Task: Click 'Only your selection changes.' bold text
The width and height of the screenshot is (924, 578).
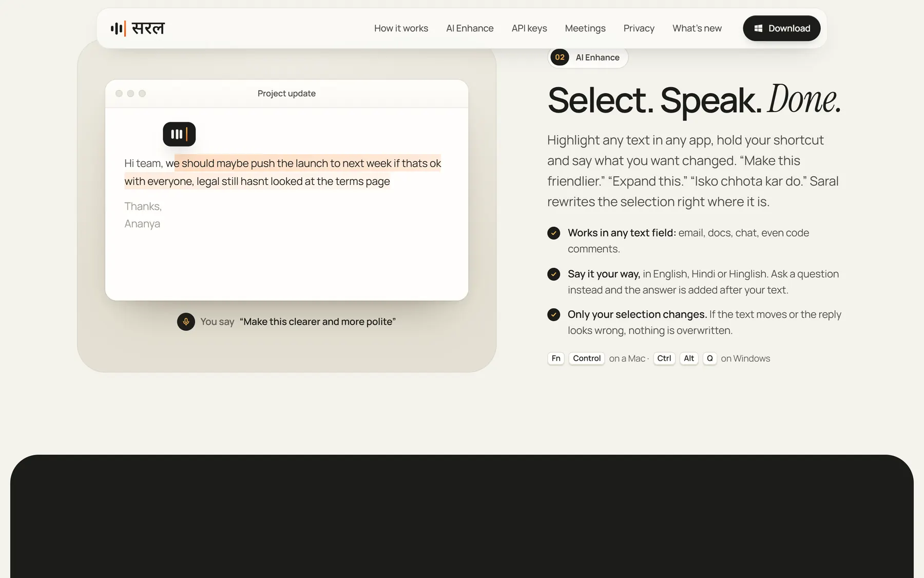Action: coord(637,314)
